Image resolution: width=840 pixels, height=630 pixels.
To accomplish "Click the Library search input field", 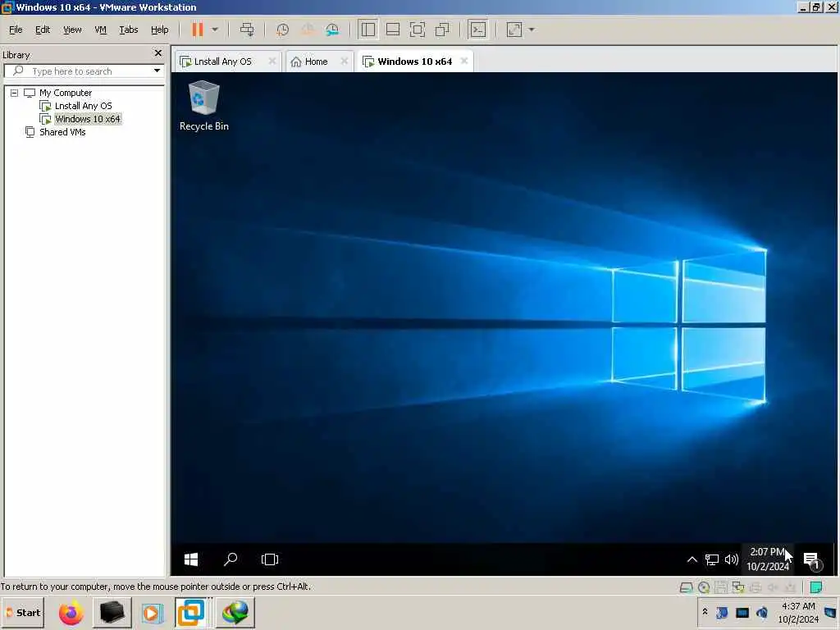I will tap(83, 71).
